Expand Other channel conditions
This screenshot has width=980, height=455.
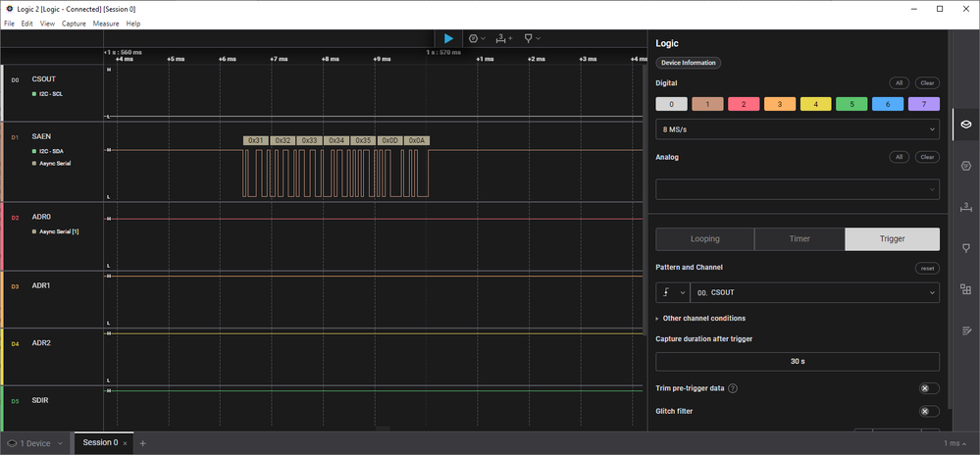pyautogui.click(x=700, y=318)
